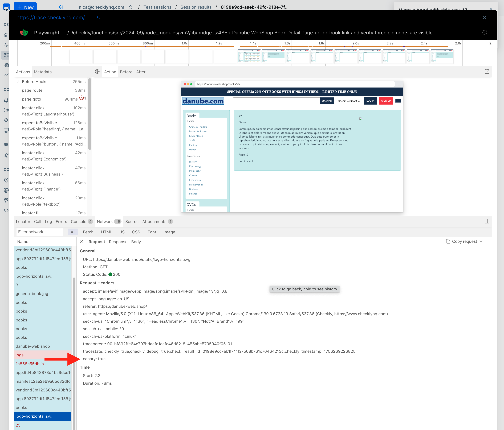Select the Fetch network filter
The height and width of the screenshot is (430, 504).
point(88,232)
